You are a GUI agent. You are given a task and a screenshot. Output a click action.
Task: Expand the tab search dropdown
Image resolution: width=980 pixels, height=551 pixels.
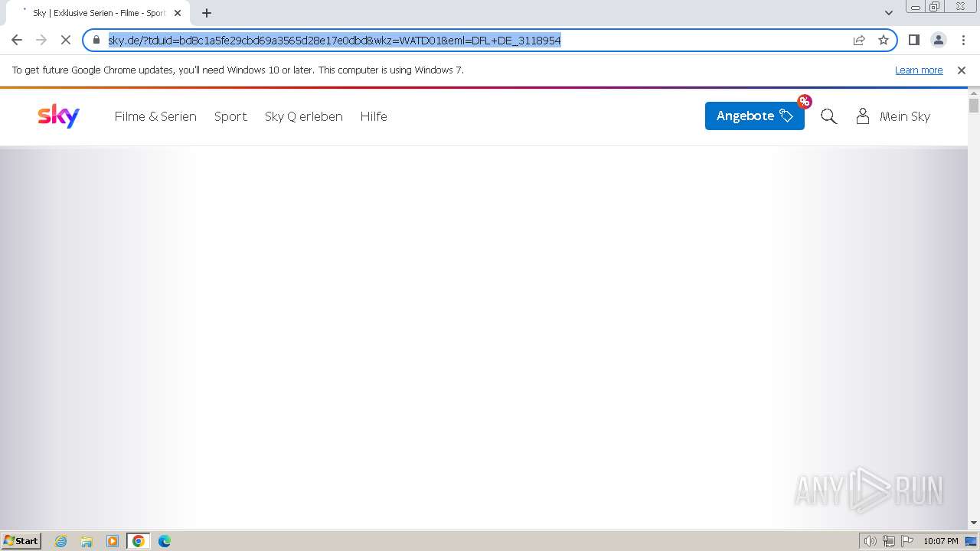click(888, 13)
